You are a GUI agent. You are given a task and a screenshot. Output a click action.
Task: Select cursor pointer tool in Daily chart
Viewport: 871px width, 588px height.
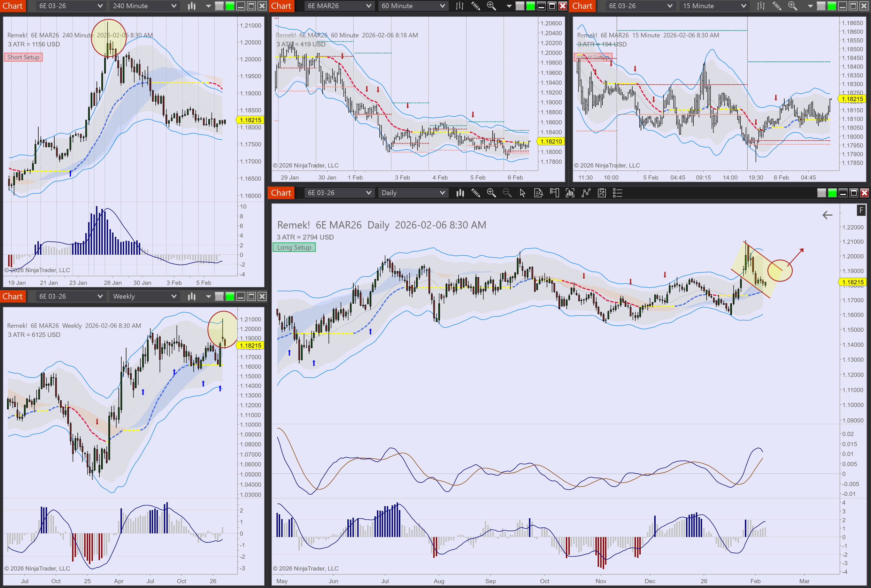tap(523, 193)
